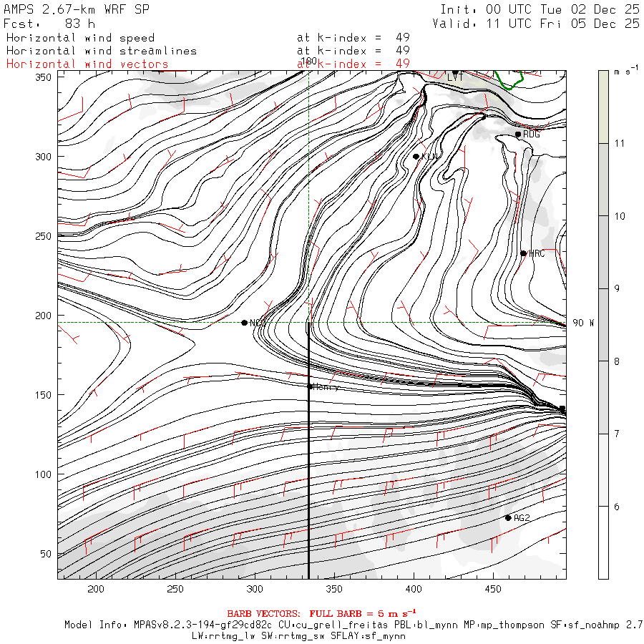
Task: Click the x-axis '250' tick label
Action: pyautogui.click(x=175, y=589)
